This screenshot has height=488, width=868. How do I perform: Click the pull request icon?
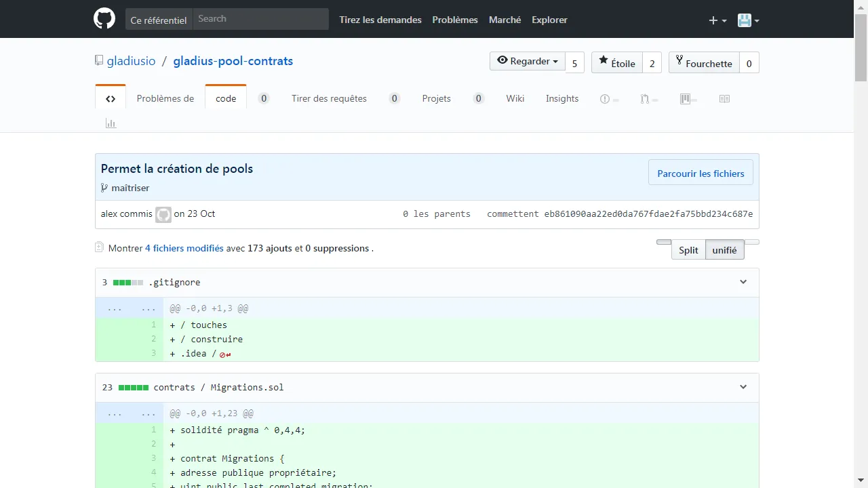click(644, 99)
